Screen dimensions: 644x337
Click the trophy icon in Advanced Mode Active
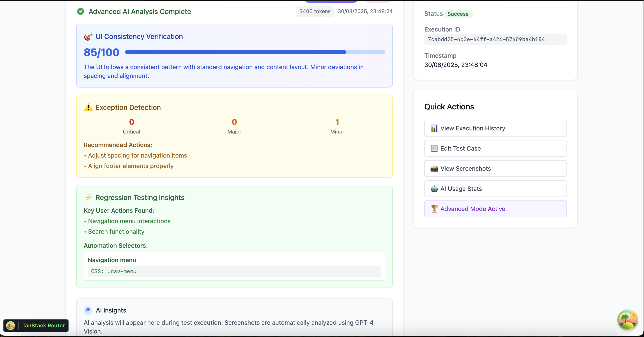434,209
